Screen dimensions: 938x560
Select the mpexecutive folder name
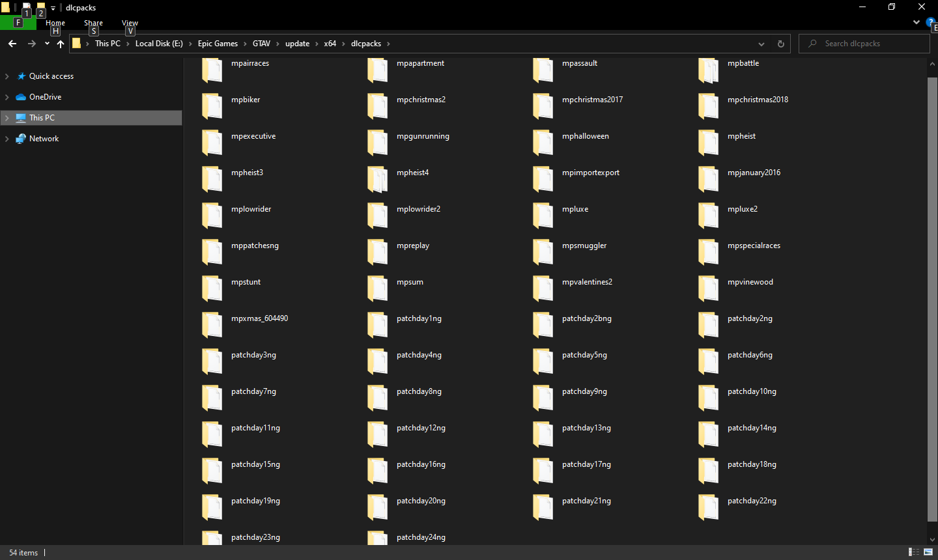253,136
